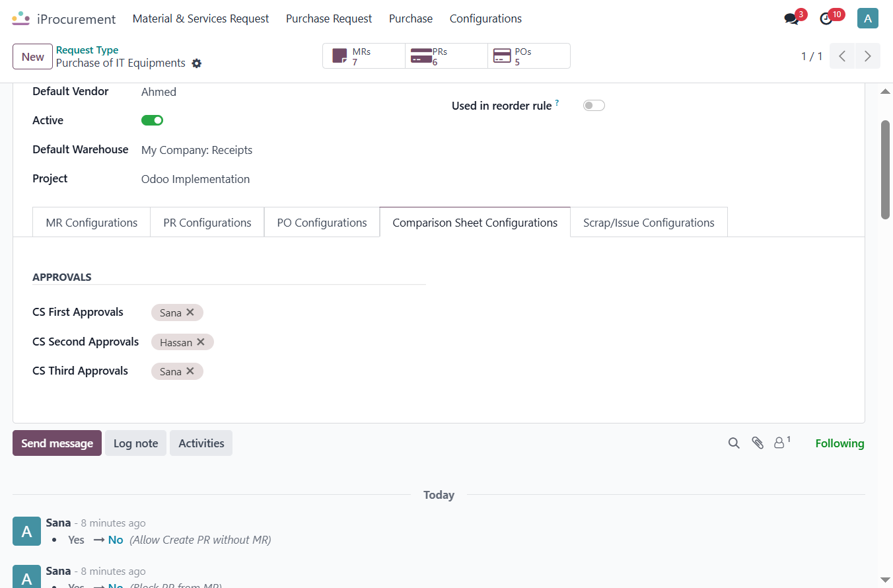Click the Log note button
The width and height of the screenshot is (893, 588).
tap(135, 443)
